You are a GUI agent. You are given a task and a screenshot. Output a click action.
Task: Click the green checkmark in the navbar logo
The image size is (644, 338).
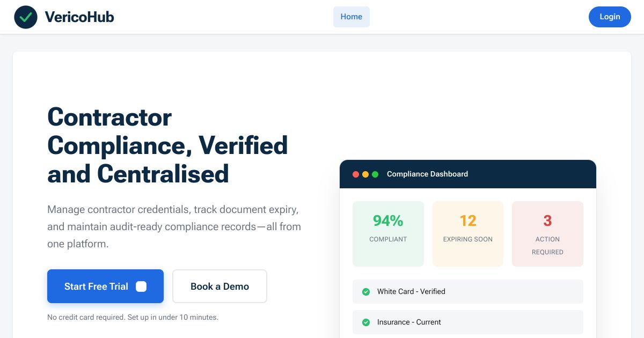[26, 17]
